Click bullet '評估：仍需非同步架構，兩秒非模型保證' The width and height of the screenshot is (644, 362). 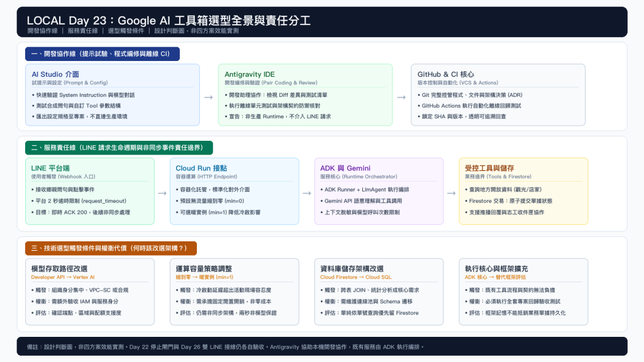tap(226, 313)
